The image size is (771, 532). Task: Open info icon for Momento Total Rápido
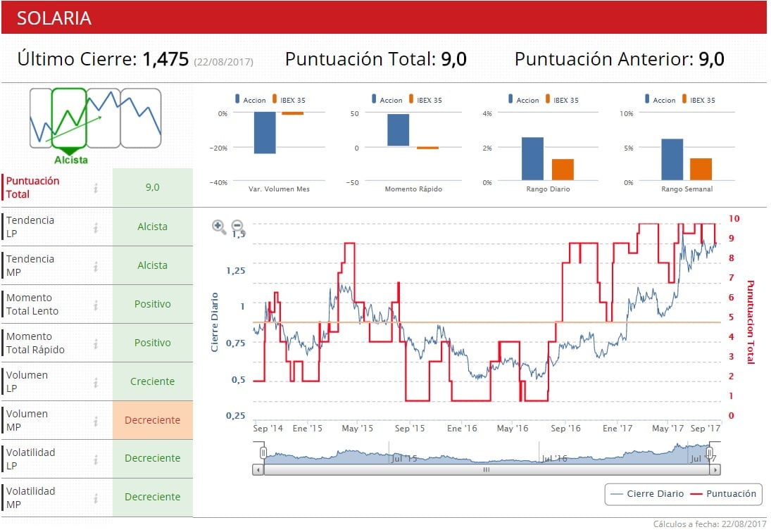(96, 343)
